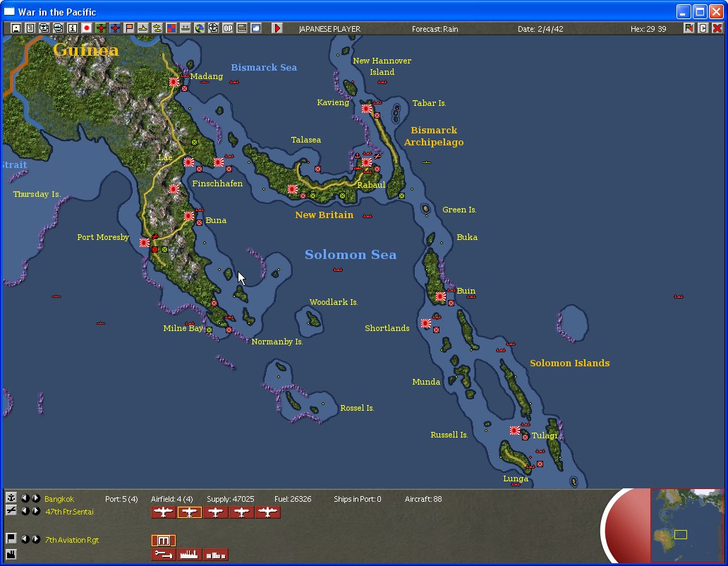Select the Japanese base at Madang
The width and height of the screenshot is (728, 566).
[174, 82]
